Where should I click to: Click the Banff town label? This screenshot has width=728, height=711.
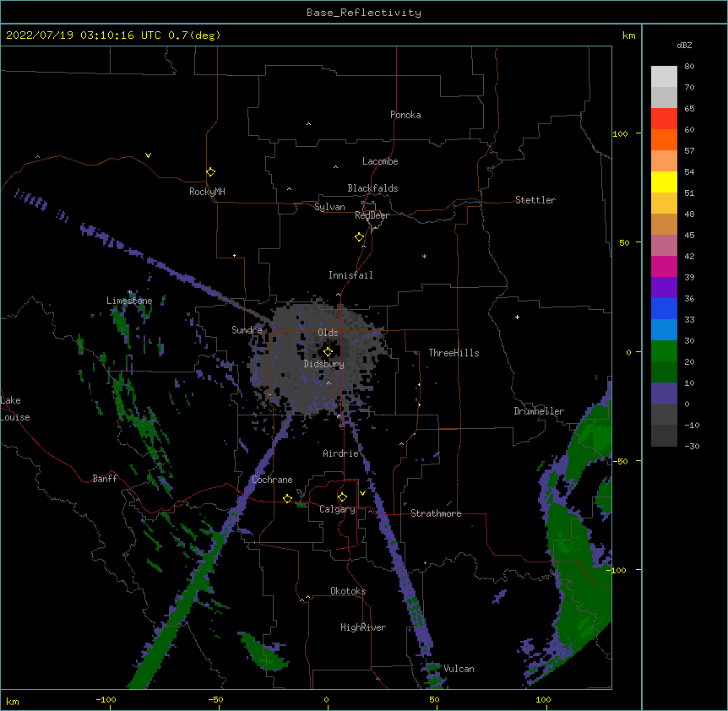[x=105, y=479]
